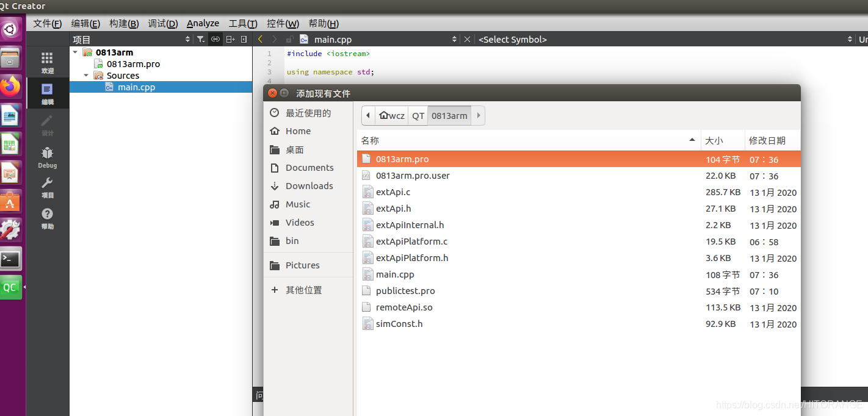Viewport: 868px width, 416px height.
Task: Select Pictures in dialog sidebar
Action: click(x=308, y=265)
